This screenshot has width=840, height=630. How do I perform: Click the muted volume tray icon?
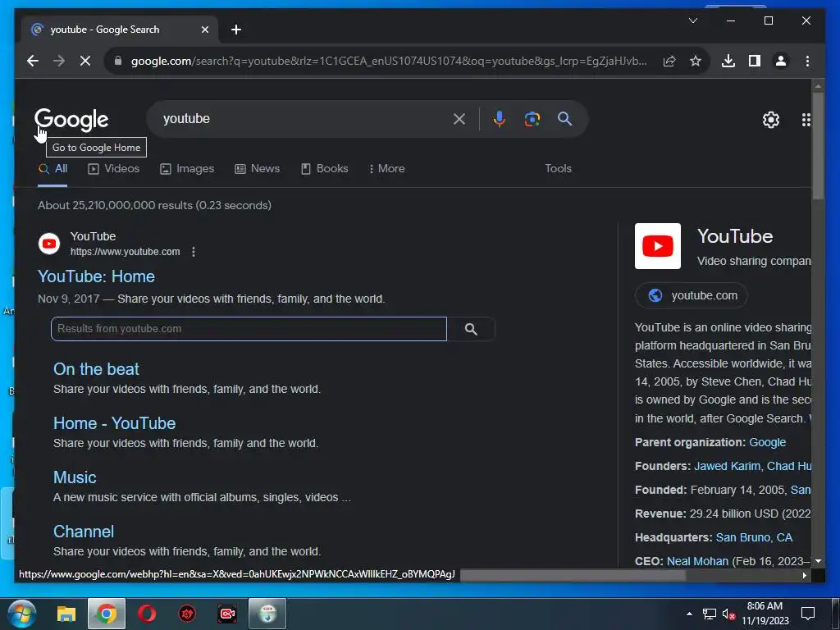tap(728, 614)
